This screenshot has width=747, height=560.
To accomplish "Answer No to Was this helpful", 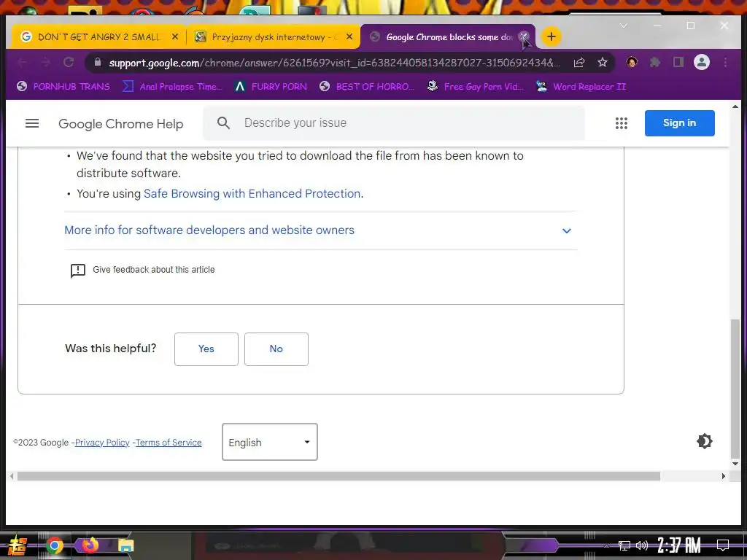I will point(276,349).
